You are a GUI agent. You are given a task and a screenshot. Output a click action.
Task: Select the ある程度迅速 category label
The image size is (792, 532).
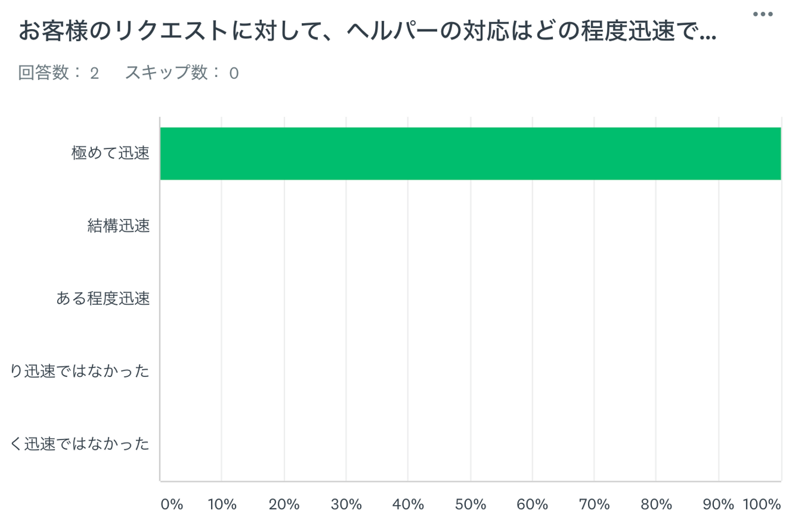click(103, 298)
